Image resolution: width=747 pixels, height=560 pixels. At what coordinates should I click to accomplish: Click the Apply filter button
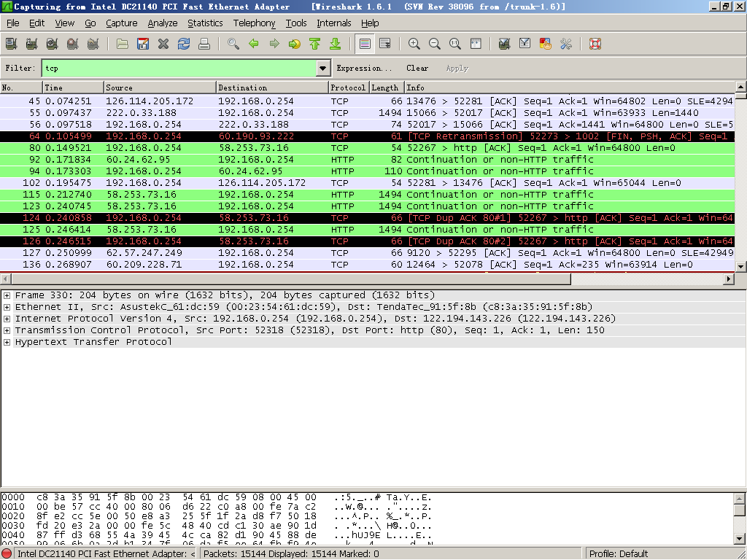click(457, 68)
